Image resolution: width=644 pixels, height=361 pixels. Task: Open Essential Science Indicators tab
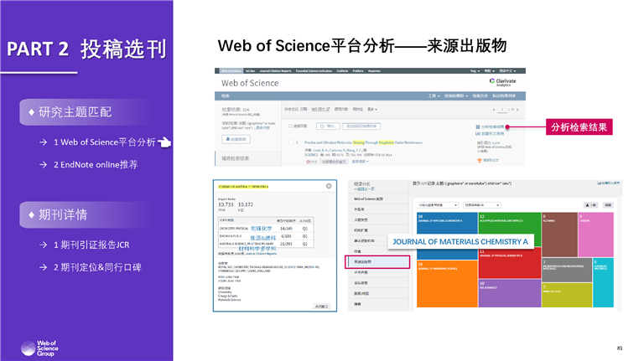coord(314,71)
